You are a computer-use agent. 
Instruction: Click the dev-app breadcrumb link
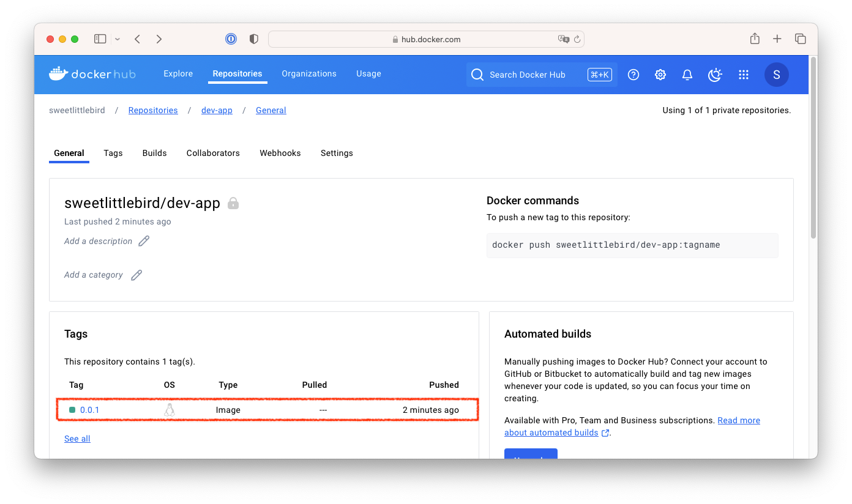click(217, 111)
